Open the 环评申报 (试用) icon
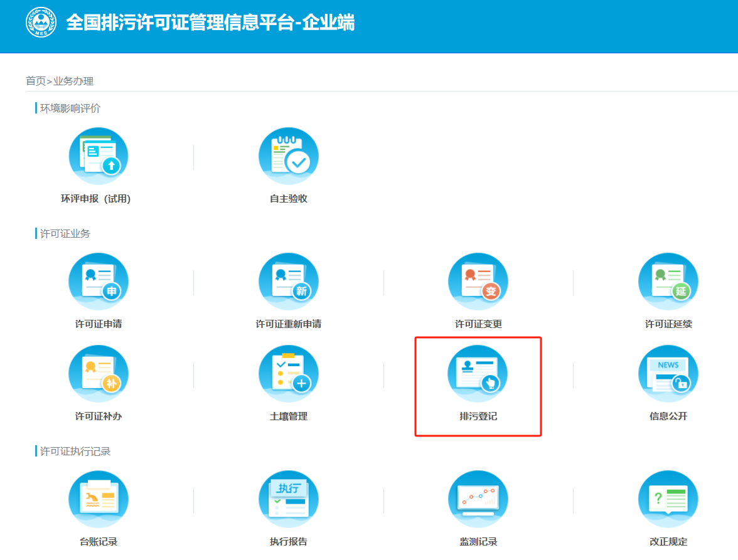The height and width of the screenshot is (560, 738). tap(99, 157)
